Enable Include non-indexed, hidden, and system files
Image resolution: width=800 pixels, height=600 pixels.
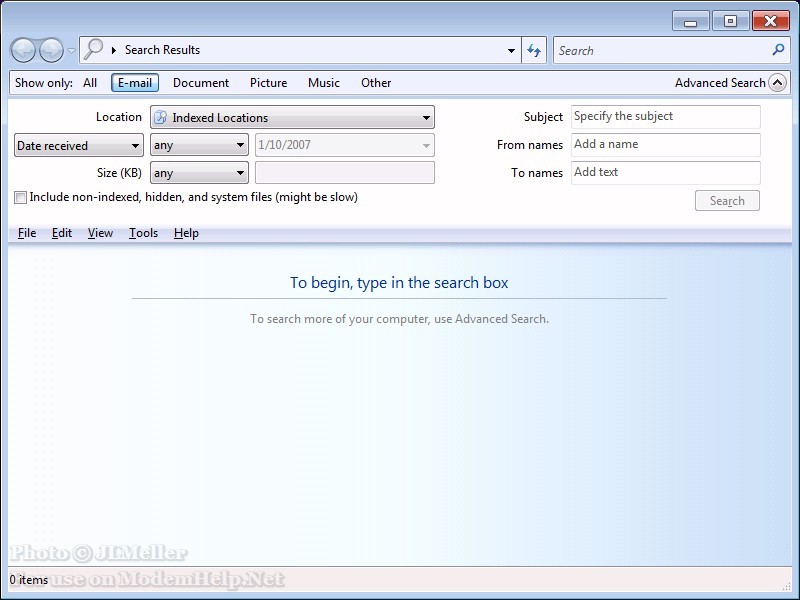[21, 198]
